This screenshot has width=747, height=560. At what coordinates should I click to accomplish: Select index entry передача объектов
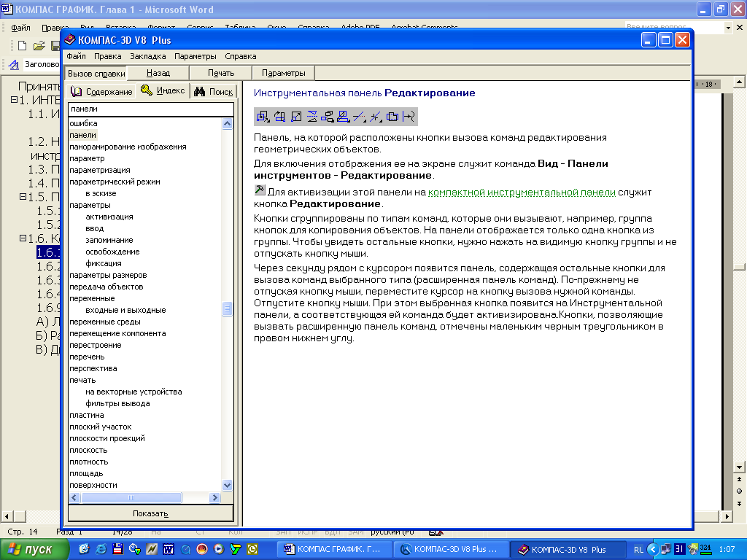(107, 287)
